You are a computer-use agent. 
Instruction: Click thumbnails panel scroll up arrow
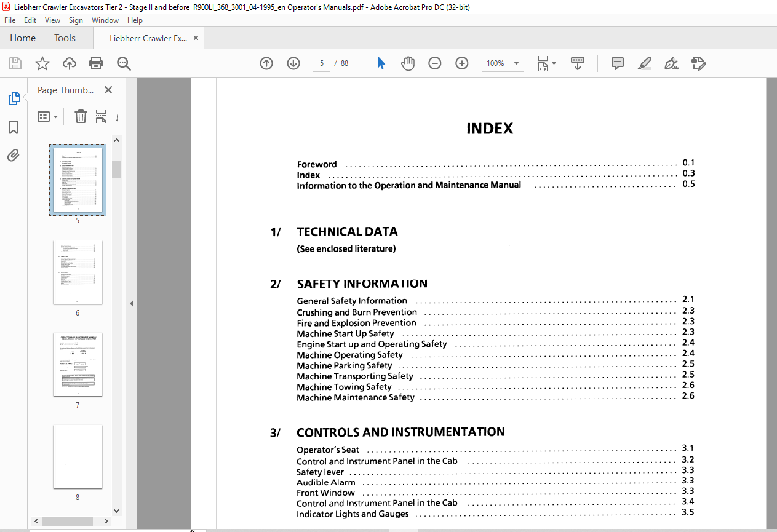(x=116, y=141)
